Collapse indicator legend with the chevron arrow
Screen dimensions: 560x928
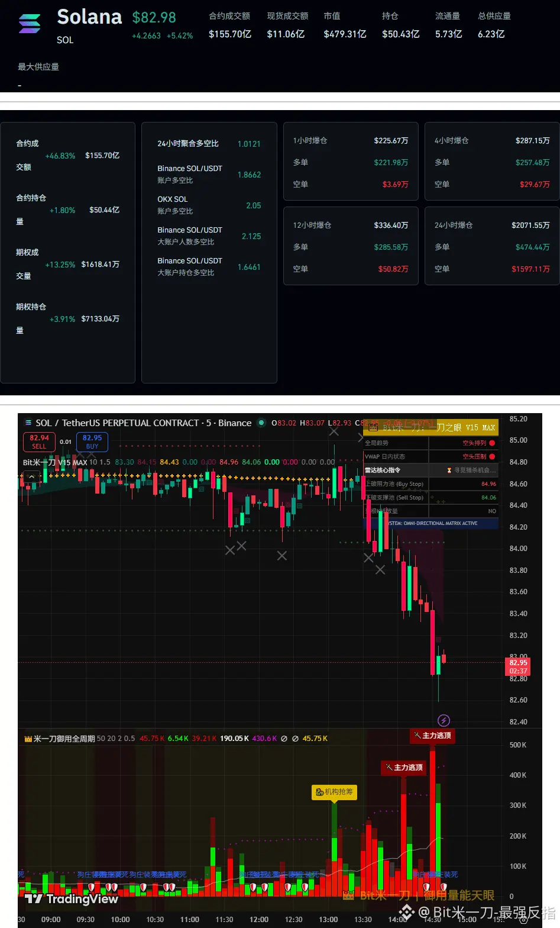(x=32, y=477)
